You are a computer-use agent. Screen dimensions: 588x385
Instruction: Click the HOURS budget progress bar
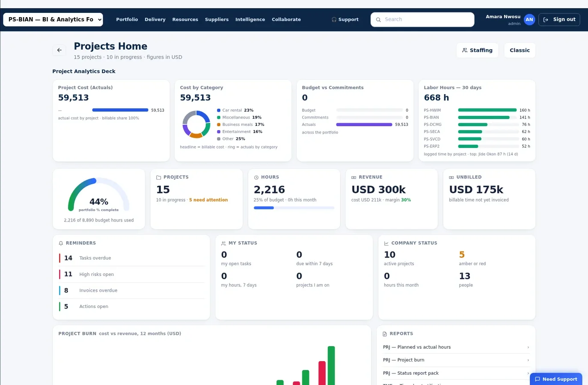point(294,208)
